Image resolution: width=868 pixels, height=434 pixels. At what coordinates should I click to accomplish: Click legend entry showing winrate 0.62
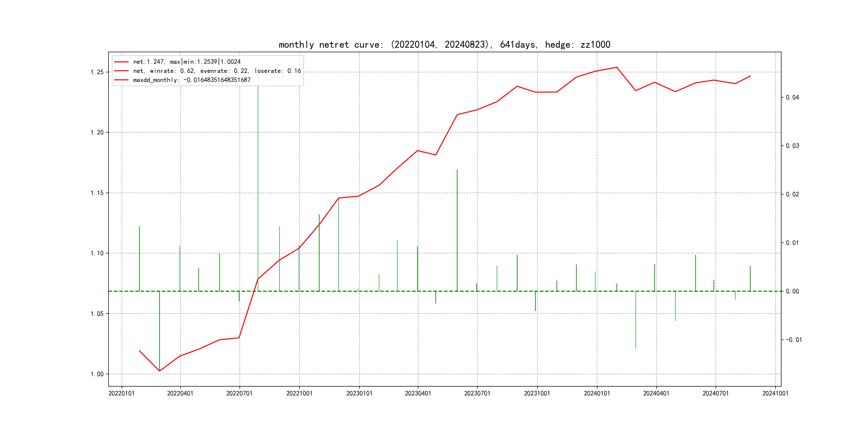pyautogui.click(x=217, y=71)
